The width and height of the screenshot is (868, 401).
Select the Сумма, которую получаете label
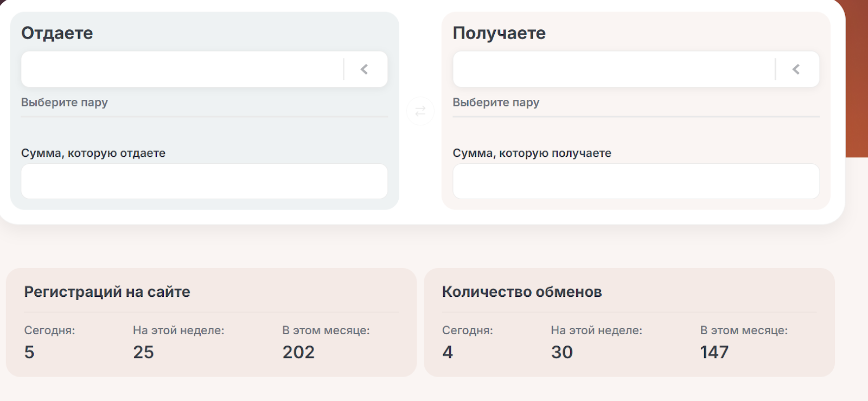coord(532,153)
